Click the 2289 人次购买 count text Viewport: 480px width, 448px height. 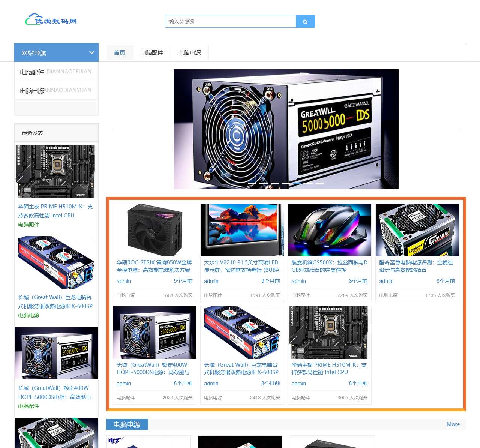point(352,295)
